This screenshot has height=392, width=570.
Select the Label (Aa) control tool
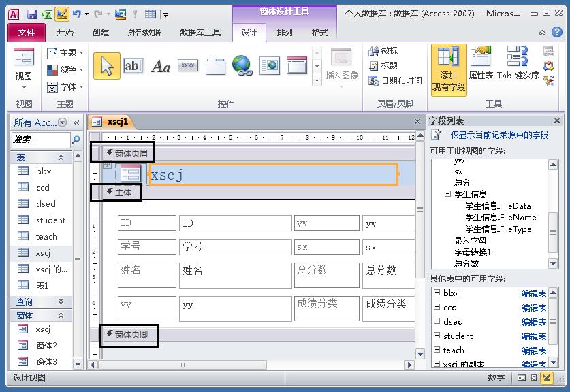[x=161, y=65]
